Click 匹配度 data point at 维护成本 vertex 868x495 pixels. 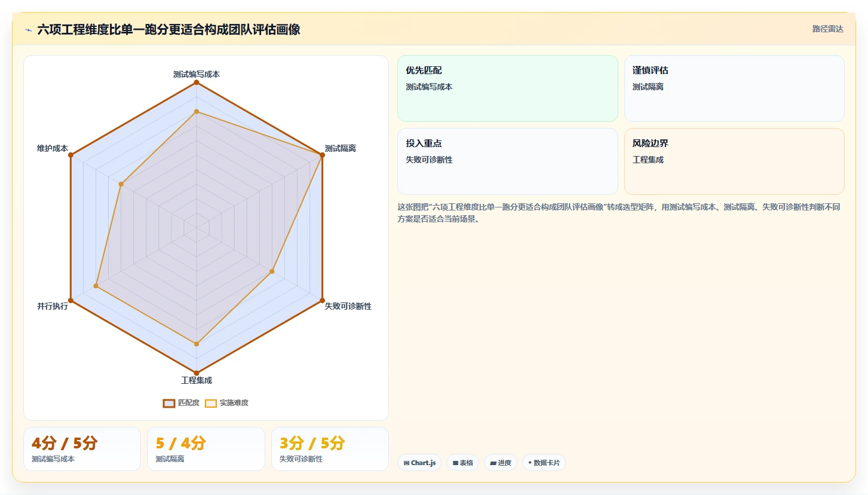(70, 155)
